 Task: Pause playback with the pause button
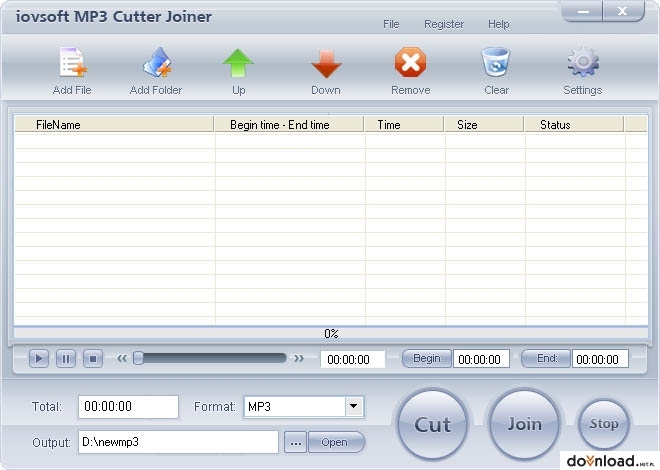(x=66, y=359)
